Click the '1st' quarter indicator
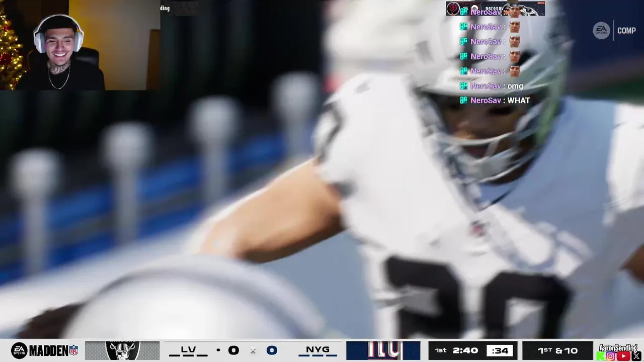 tap(441, 350)
